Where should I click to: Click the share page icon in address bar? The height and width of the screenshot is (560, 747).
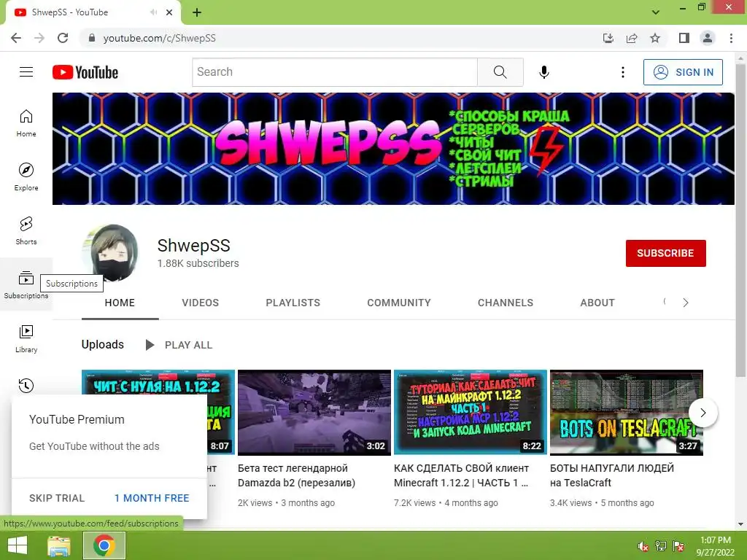[x=632, y=38]
